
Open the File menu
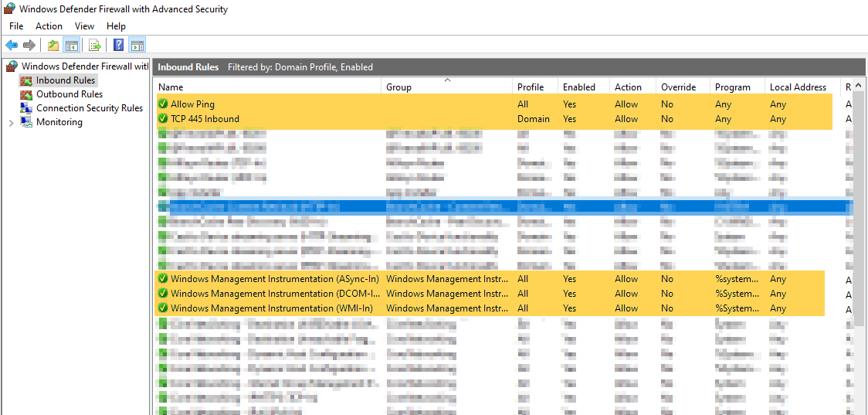click(x=16, y=26)
